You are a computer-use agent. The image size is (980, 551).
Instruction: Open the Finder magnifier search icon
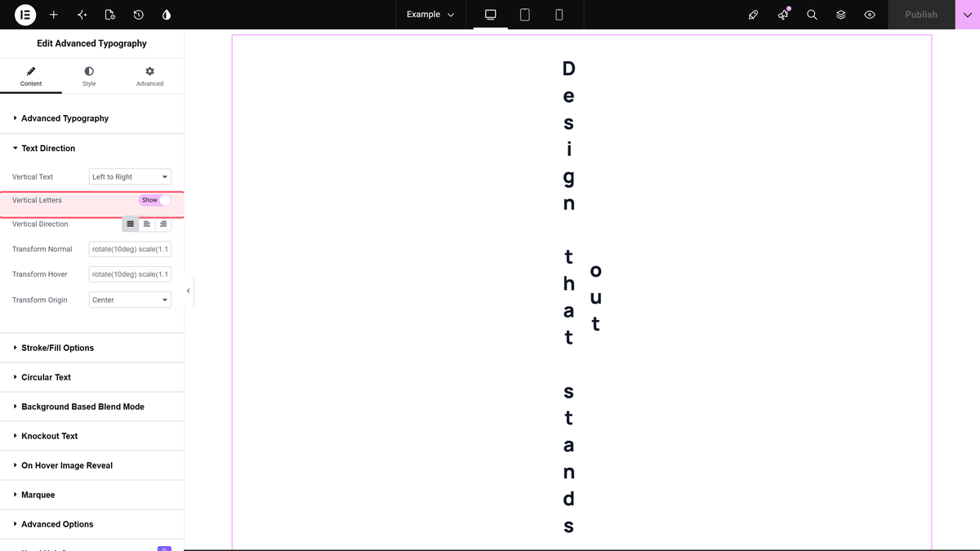tap(812, 15)
